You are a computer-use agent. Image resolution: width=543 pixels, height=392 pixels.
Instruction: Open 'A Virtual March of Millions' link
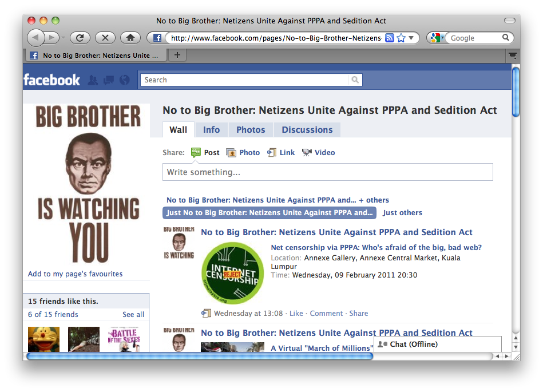click(x=322, y=348)
